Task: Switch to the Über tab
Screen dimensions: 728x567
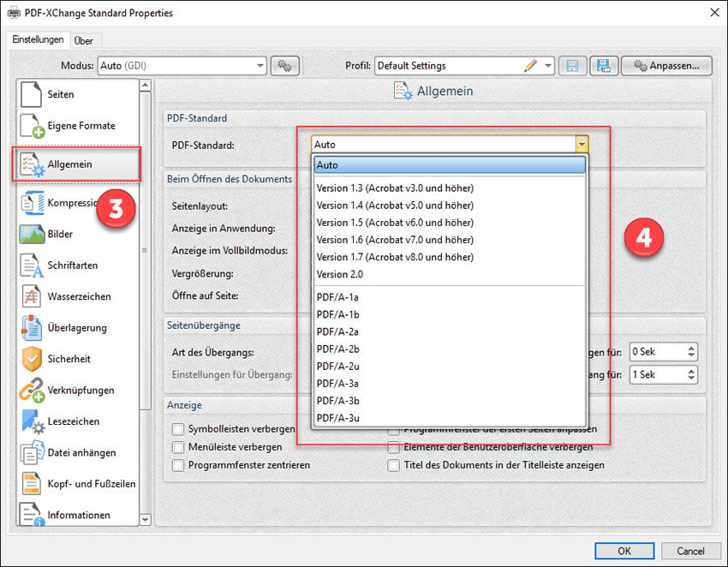Action: (84, 41)
